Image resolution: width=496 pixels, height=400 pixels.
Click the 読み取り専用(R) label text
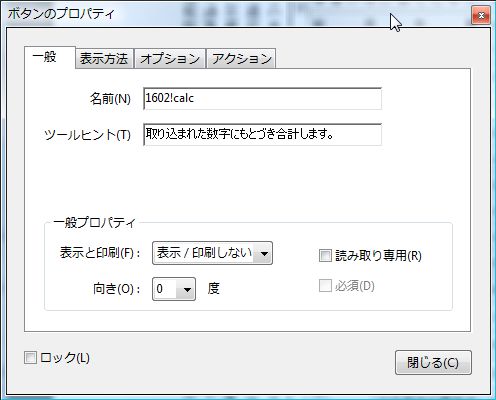(x=378, y=256)
